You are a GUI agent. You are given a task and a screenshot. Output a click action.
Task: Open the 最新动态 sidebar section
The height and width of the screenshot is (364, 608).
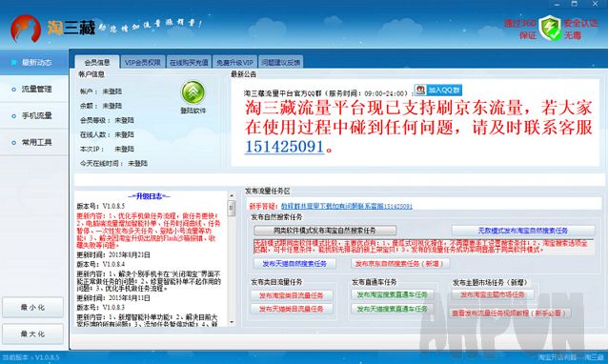pos(34,62)
